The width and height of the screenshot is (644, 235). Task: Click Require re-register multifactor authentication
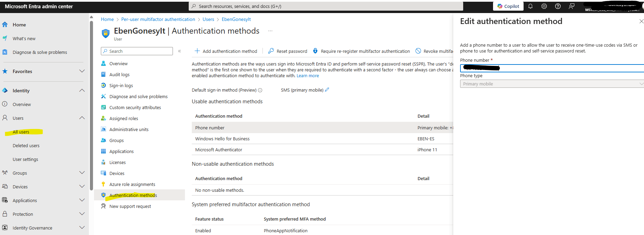click(361, 51)
